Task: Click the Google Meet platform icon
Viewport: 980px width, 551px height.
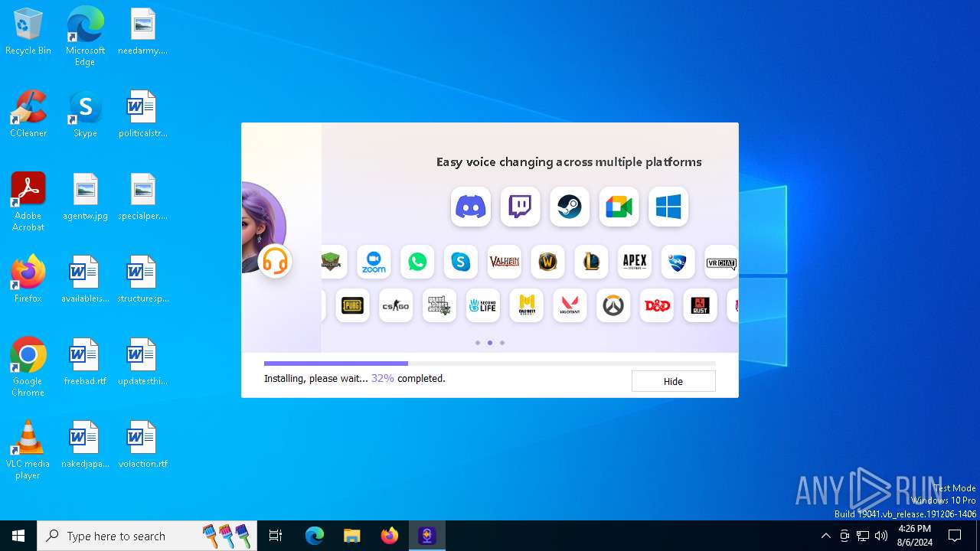Action: (x=619, y=207)
